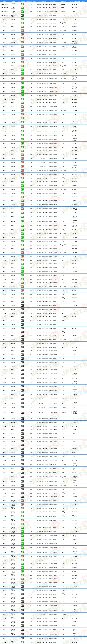
Task: Click petrol icon in Astra Van C 16 NZ row
Action: point(22,642)
